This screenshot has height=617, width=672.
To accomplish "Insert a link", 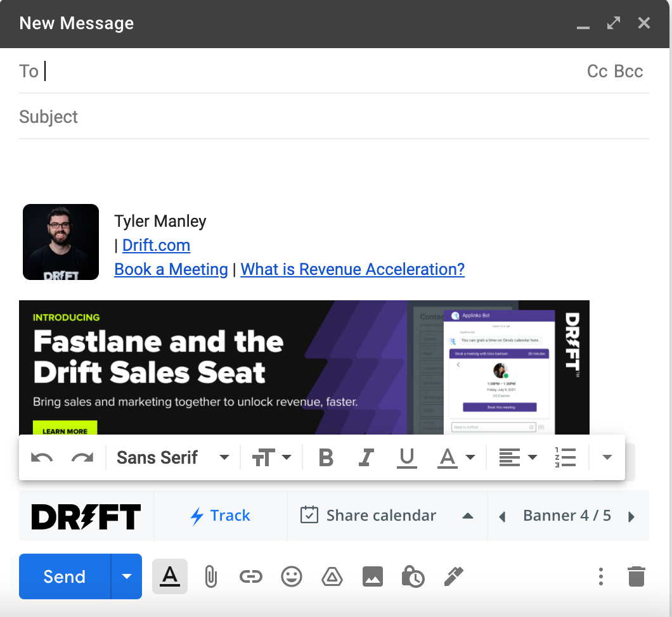I will [250, 576].
